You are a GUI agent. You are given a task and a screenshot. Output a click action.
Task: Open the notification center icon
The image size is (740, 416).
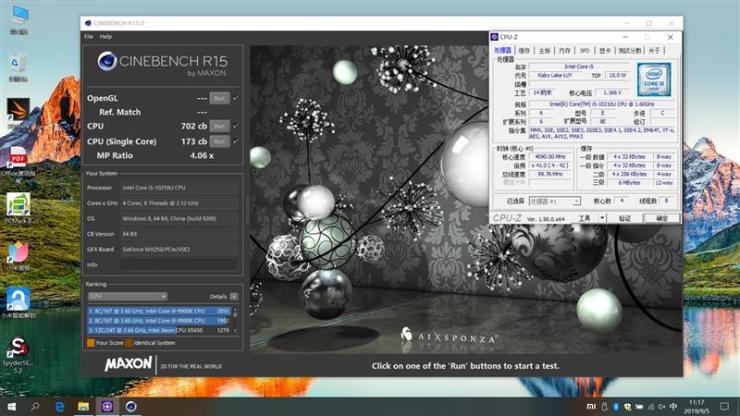click(724, 407)
